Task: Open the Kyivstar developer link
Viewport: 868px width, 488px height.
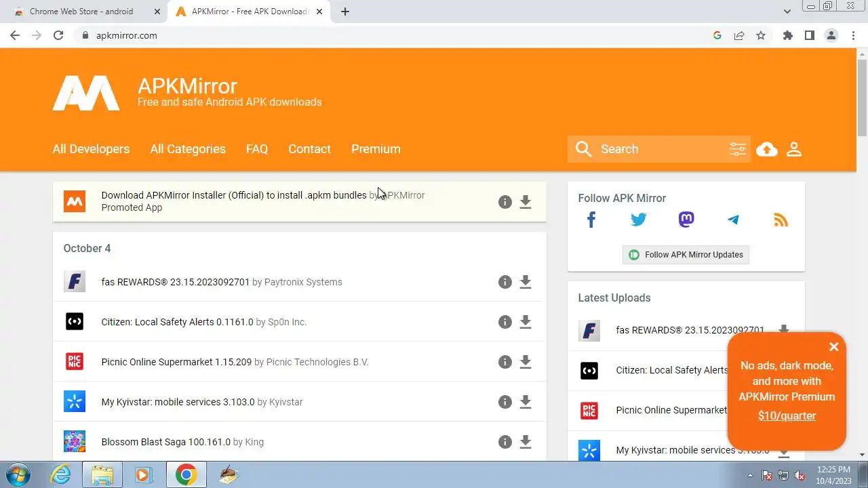Action: pos(285,402)
